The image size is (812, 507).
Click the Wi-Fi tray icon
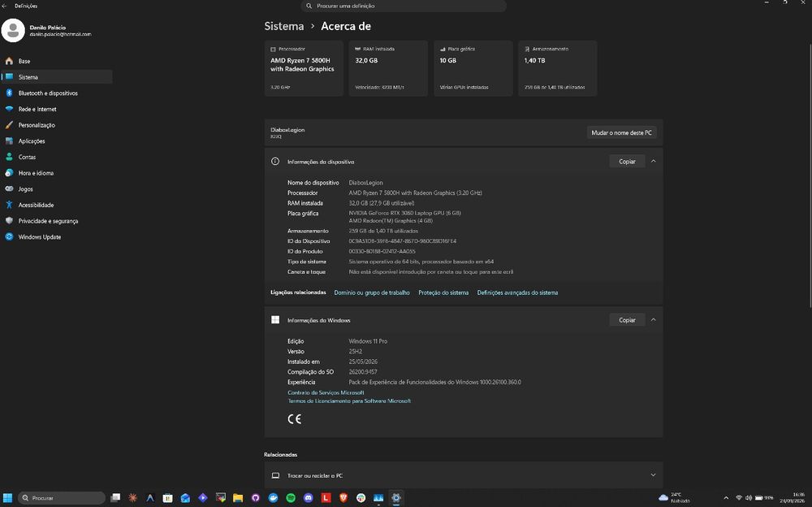(x=738, y=498)
